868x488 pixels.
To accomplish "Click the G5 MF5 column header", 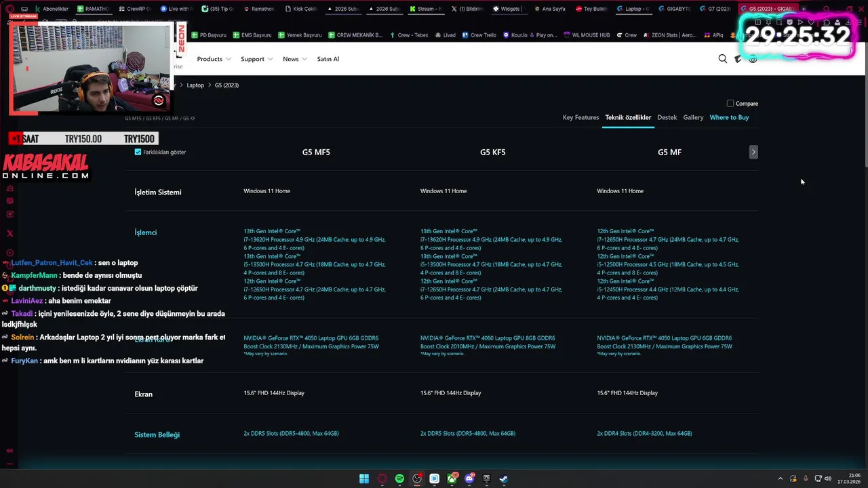I will pyautogui.click(x=316, y=152).
